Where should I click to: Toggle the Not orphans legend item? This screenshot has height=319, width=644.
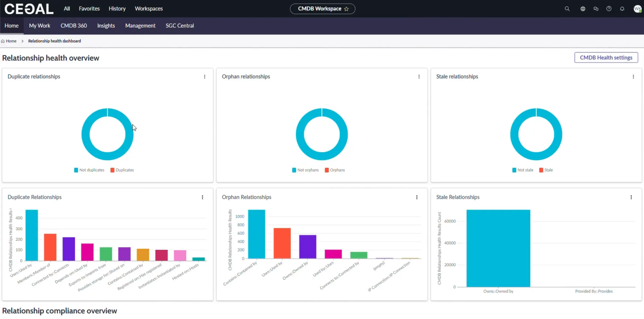[x=308, y=170]
